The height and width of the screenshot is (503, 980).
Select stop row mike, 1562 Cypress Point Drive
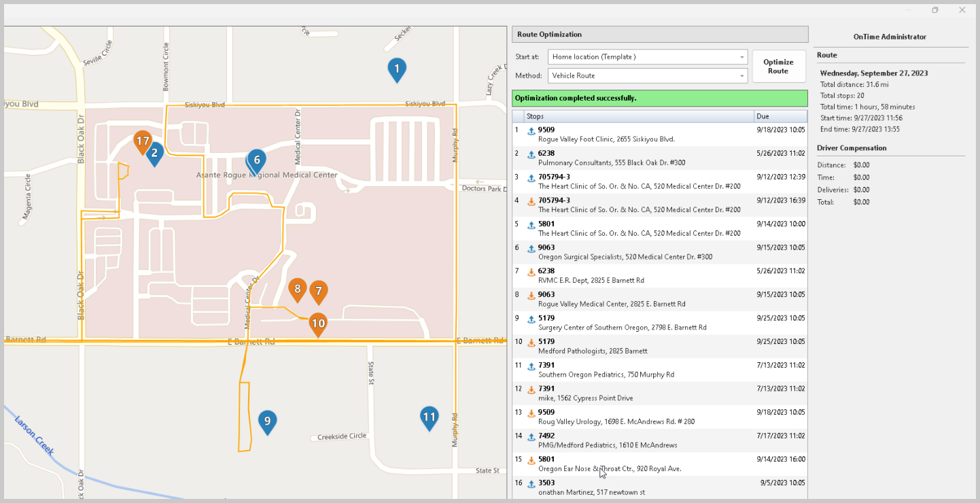coord(659,393)
